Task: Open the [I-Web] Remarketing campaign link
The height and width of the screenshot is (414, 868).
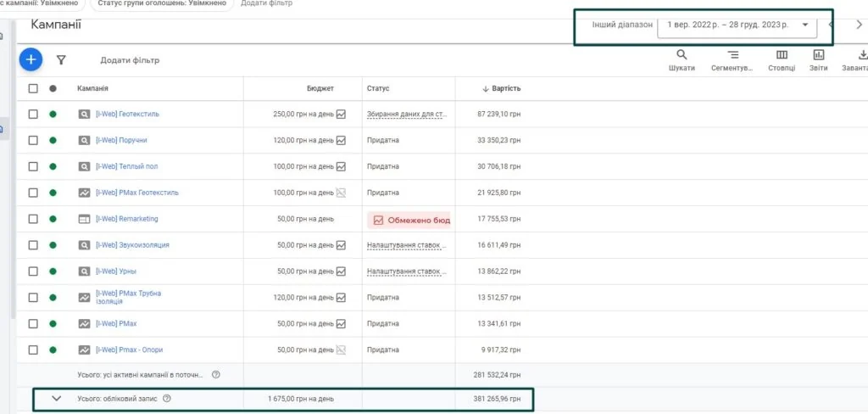Action: pos(127,219)
